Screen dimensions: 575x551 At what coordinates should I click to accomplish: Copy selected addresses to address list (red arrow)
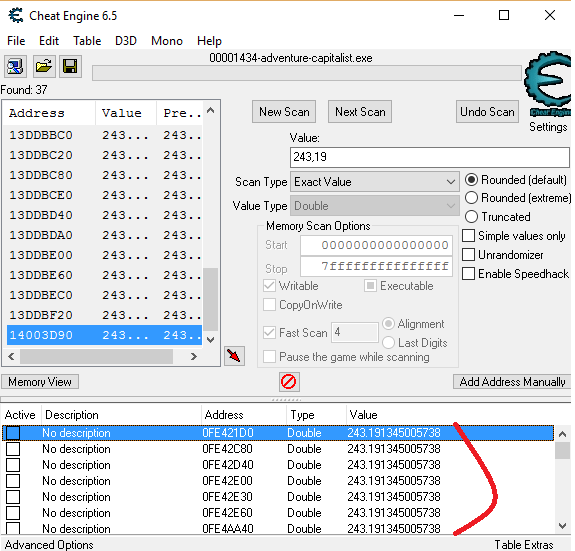[234, 356]
